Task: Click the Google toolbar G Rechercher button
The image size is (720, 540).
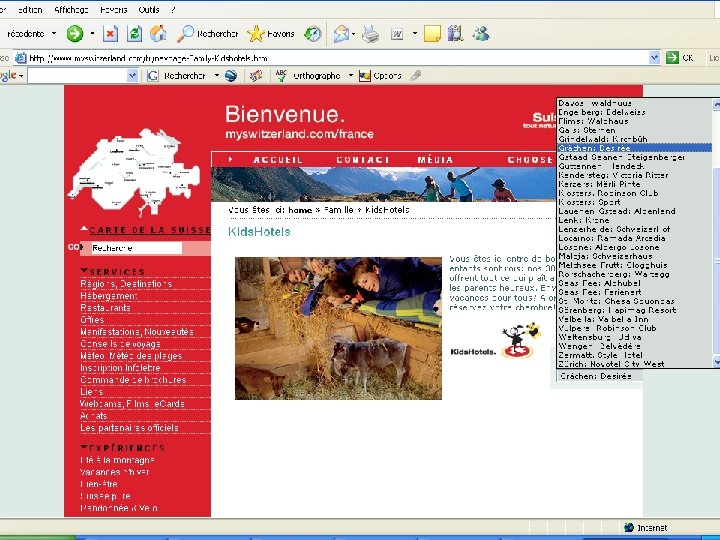Action: coord(177,76)
